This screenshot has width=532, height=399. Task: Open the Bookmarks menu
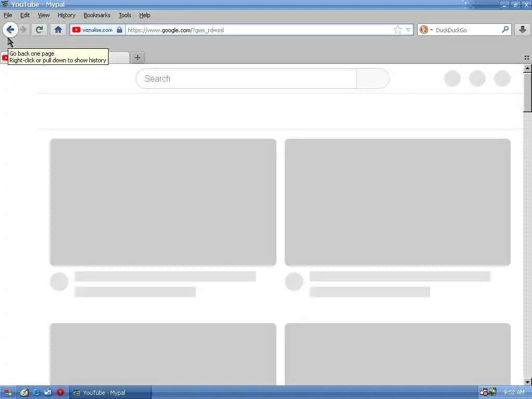pos(97,15)
